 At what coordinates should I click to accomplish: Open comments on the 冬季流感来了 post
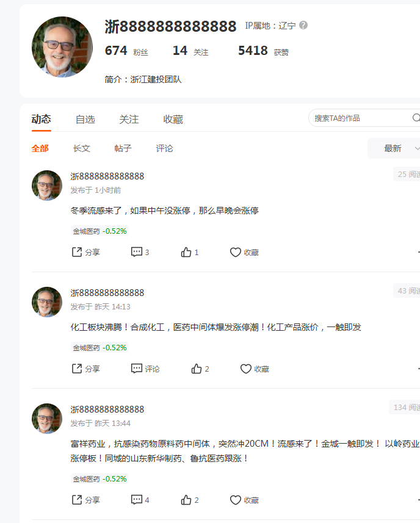pos(140,252)
